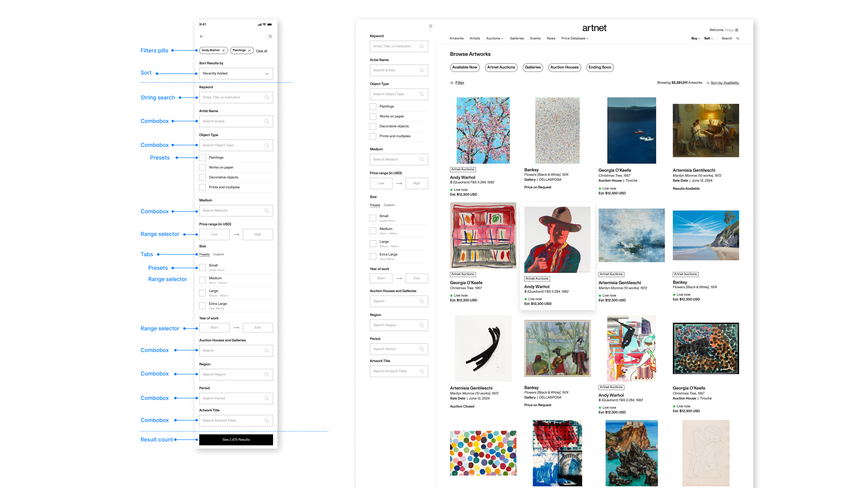
Task: Go to Artworks in top navigation
Action: [x=457, y=38]
